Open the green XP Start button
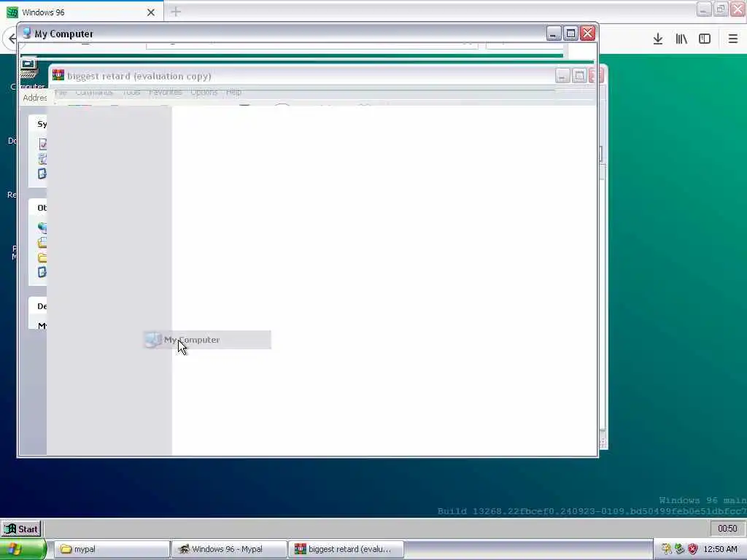The width and height of the screenshot is (747, 560). click(23, 549)
